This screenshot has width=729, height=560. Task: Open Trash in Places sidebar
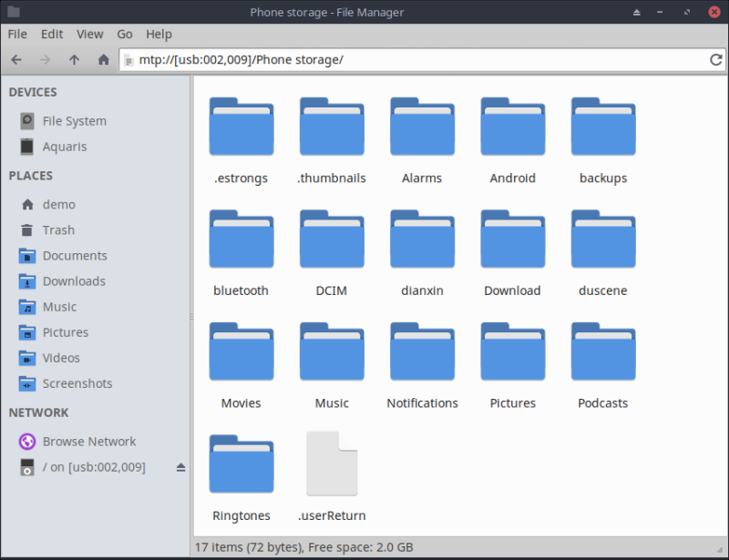pos(58,230)
